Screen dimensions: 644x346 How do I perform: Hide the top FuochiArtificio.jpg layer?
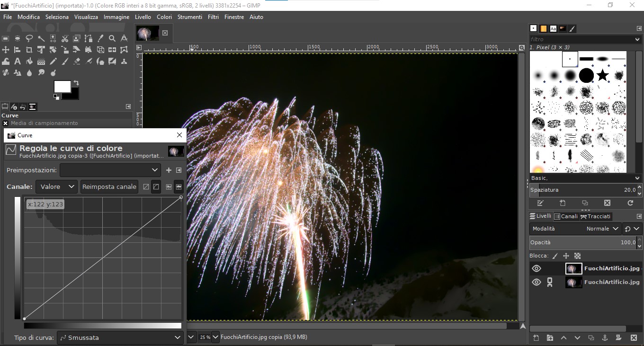[536, 268]
